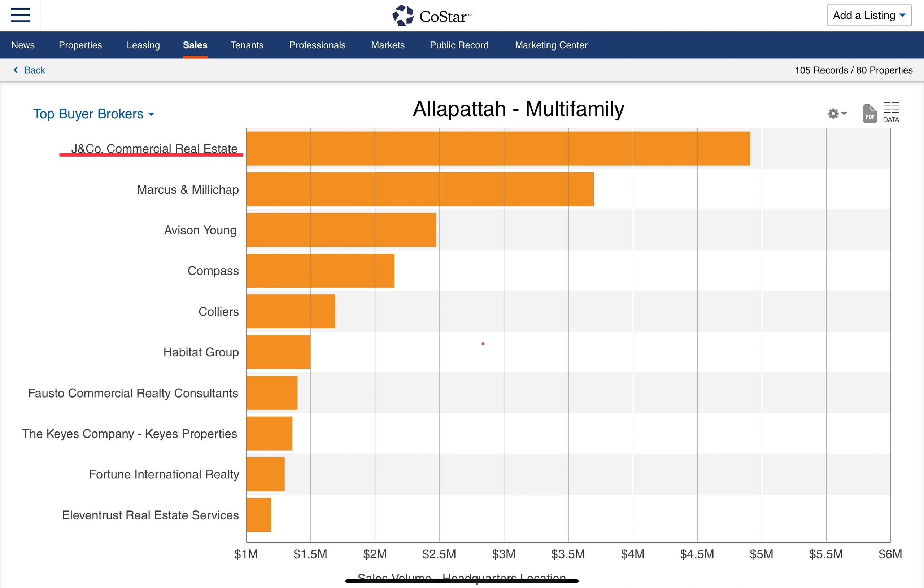Click the Avison Young bar
Viewport: 924px width, 588px height.
341,230
